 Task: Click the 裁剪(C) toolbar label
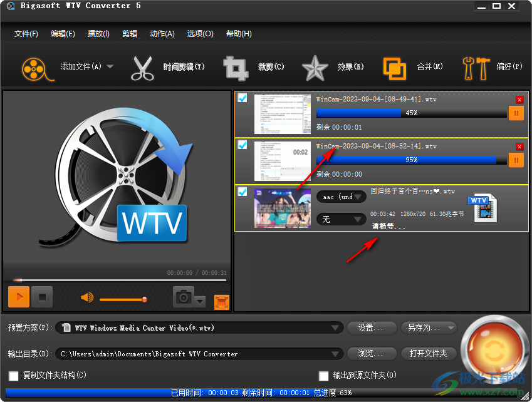[271, 67]
